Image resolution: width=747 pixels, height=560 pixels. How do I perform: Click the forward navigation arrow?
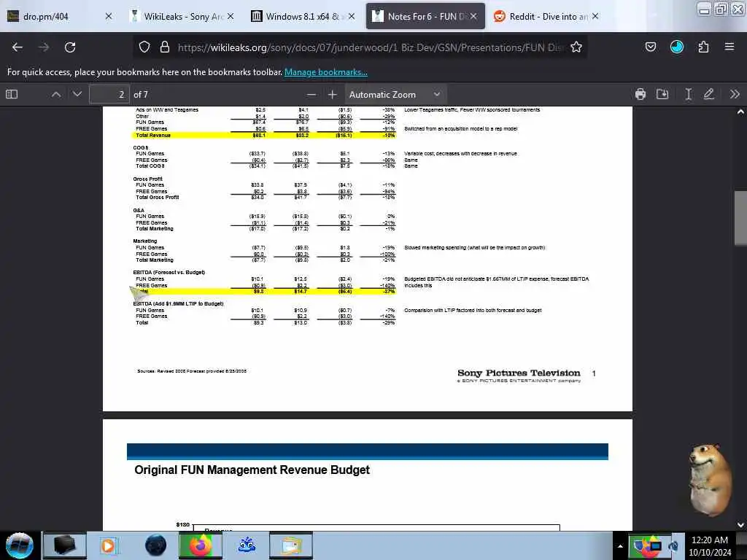pyautogui.click(x=44, y=47)
